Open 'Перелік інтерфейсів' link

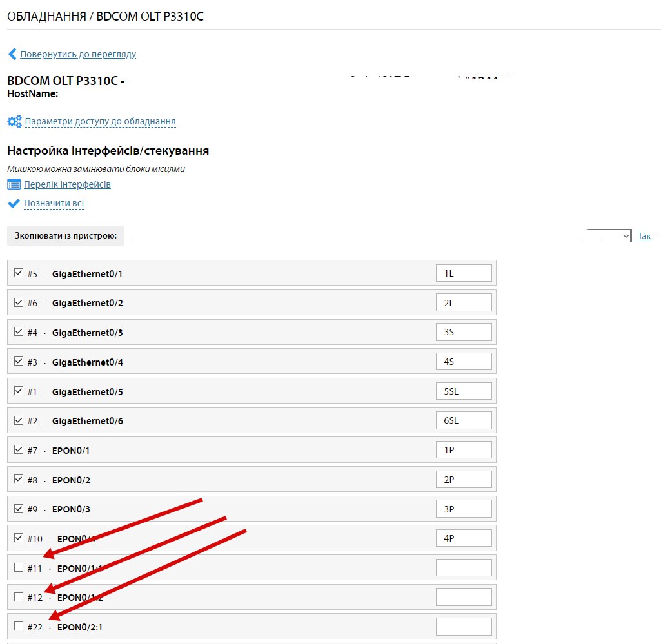click(x=68, y=184)
